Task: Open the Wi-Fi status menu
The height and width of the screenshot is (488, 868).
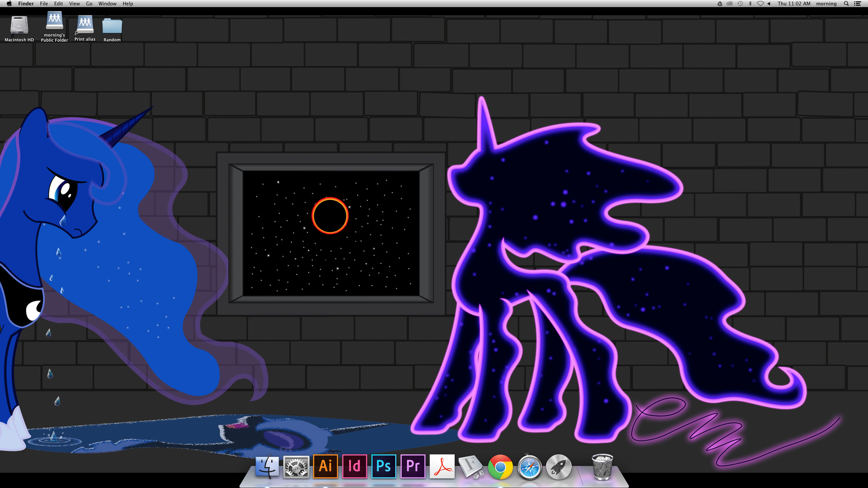Action: [x=760, y=4]
